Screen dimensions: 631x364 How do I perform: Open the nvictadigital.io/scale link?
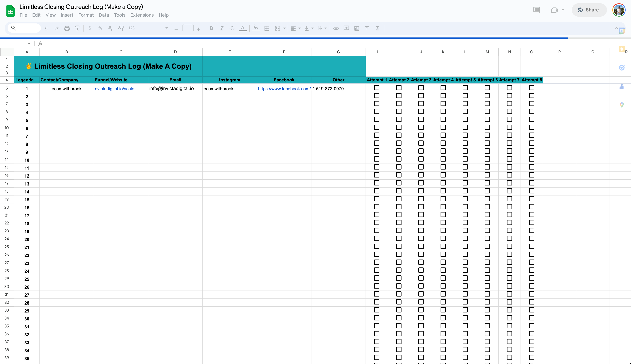click(115, 89)
